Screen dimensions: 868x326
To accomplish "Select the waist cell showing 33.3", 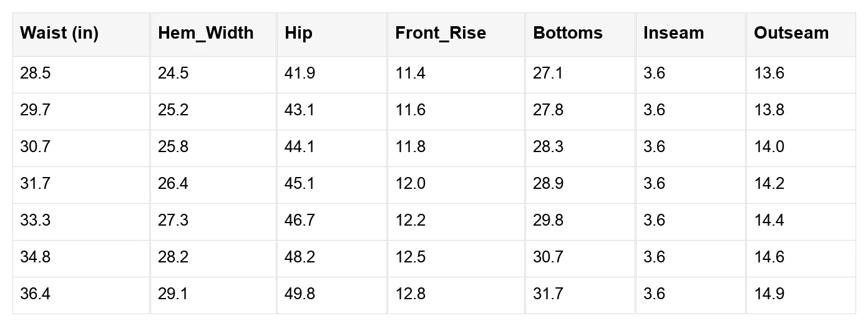I will 81,222.
